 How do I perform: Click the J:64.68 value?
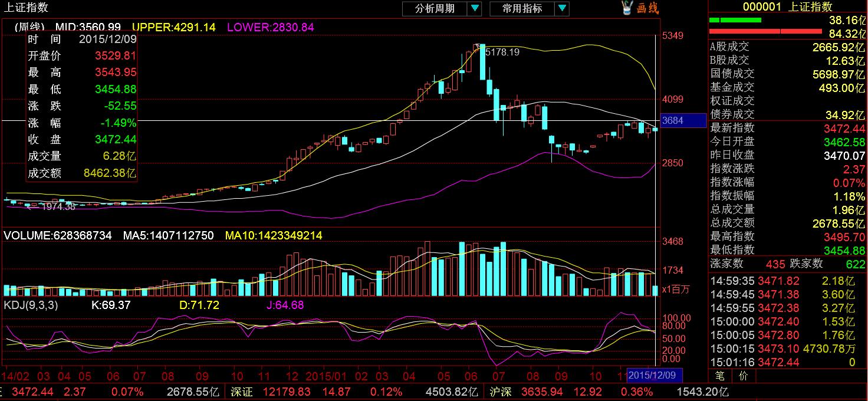pos(284,305)
